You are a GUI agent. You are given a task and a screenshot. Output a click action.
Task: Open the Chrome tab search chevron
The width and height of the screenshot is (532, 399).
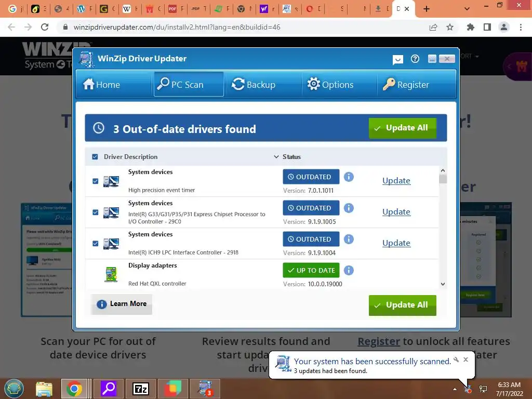tap(467, 9)
